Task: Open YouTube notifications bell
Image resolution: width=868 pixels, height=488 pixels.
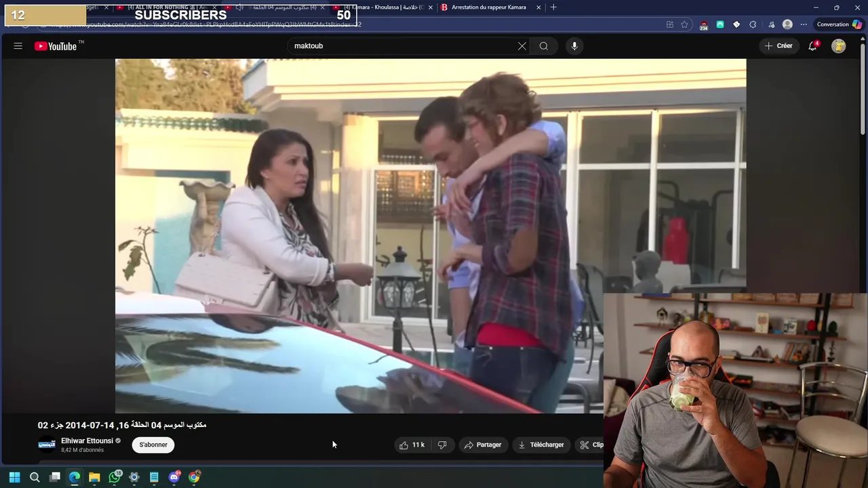Action: coord(812,46)
